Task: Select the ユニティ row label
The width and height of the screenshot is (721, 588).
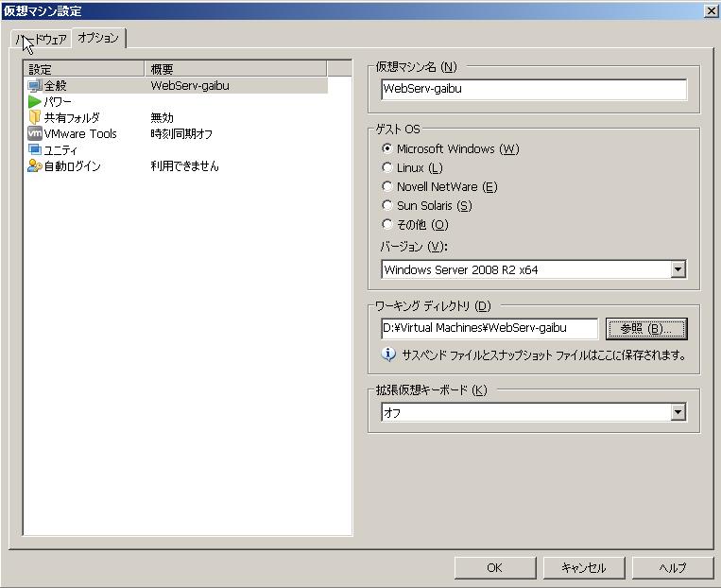Action: pyautogui.click(x=60, y=150)
